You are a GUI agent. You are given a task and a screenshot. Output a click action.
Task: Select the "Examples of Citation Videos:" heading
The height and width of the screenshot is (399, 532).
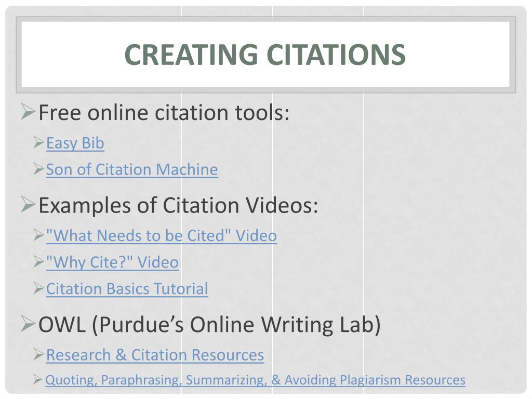click(179, 205)
